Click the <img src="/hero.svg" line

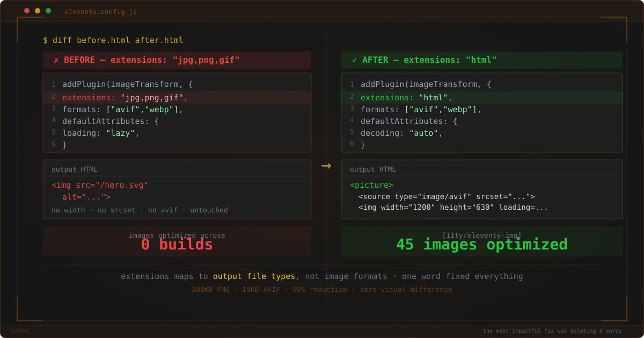[100, 185]
